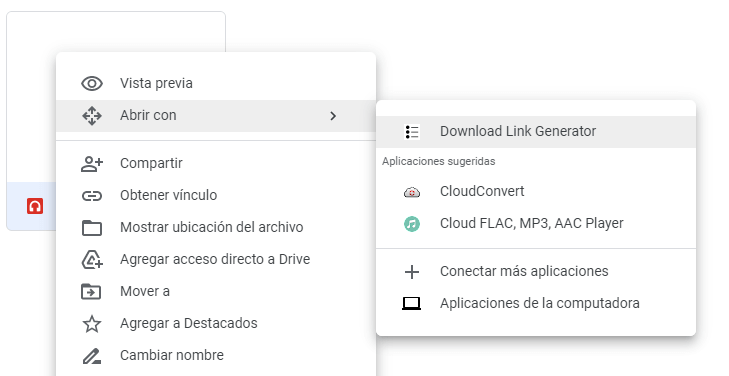
Task: Open with Cloud FLAC, MP3, AAC Player
Action: 536,224
